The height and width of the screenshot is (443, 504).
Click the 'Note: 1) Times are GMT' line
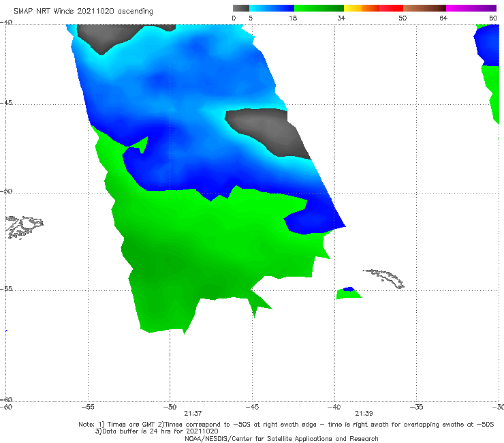[286, 425]
